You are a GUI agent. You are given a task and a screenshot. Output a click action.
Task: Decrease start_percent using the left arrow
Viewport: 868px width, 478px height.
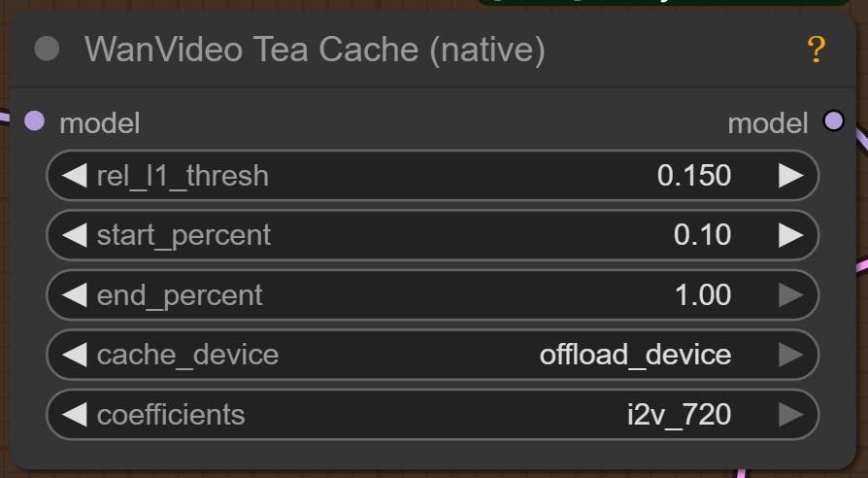(75, 235)
